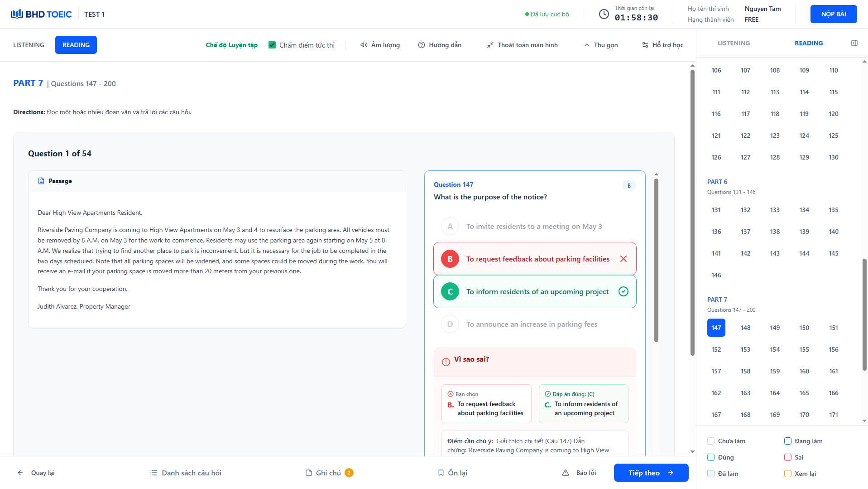
Task: Click the Ôn lại bookmark icon
Action: pos(441,473)
